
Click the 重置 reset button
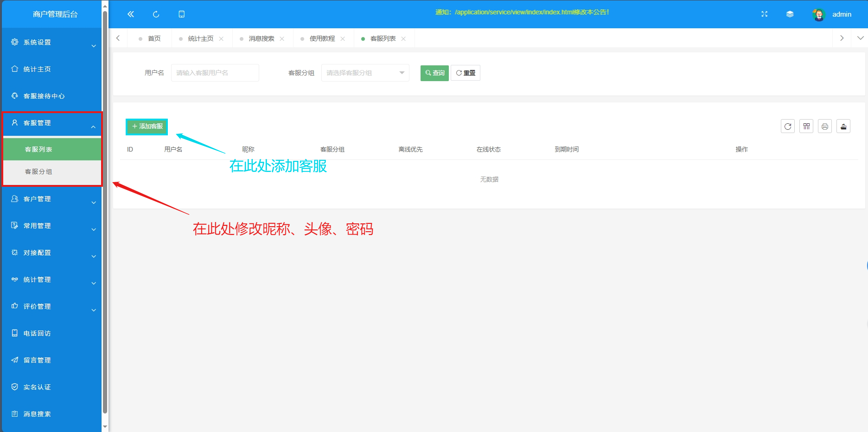pos(465,73)
